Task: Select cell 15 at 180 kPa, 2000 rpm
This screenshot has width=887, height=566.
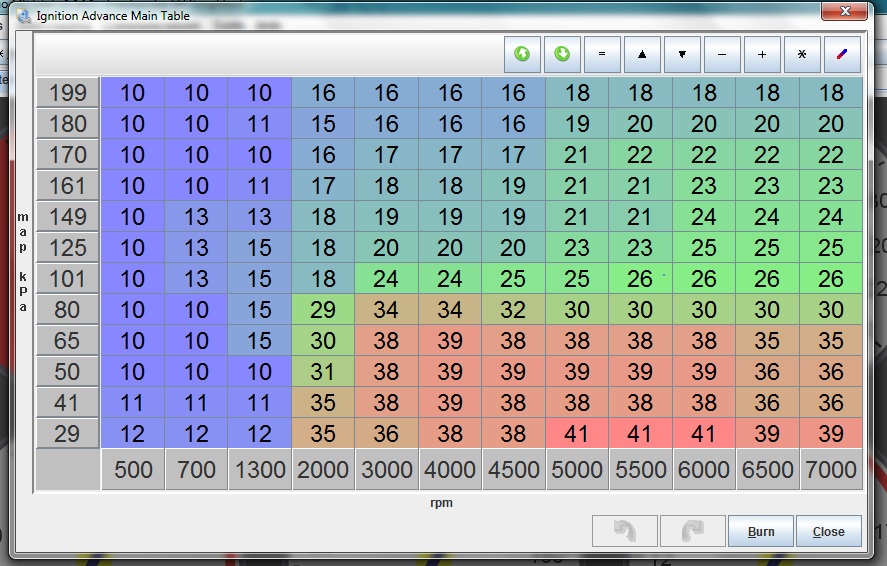Action: tap(323, 124)
